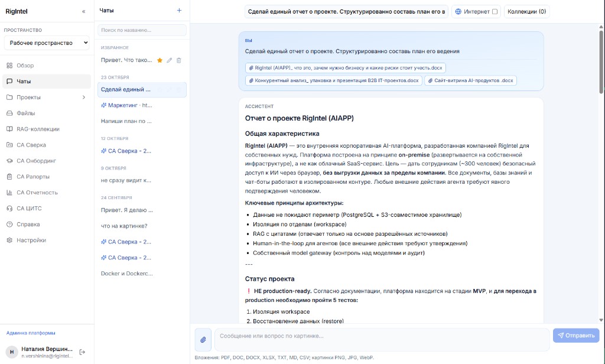Select the current chat "Сделай единый ..."

(x=142, y=90)
